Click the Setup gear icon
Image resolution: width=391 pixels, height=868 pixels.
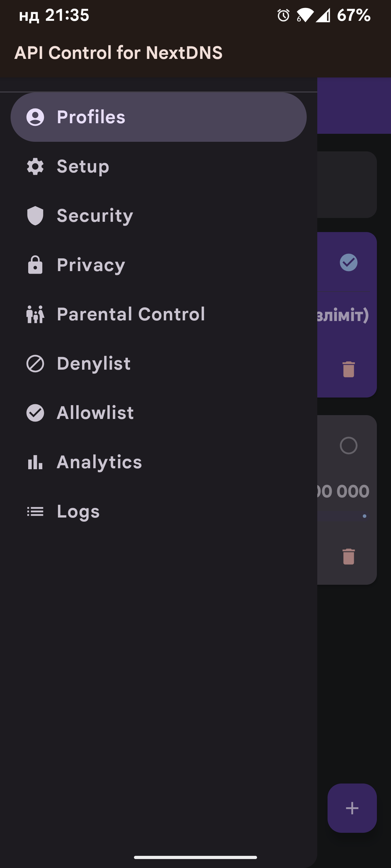tap(35, 166)
